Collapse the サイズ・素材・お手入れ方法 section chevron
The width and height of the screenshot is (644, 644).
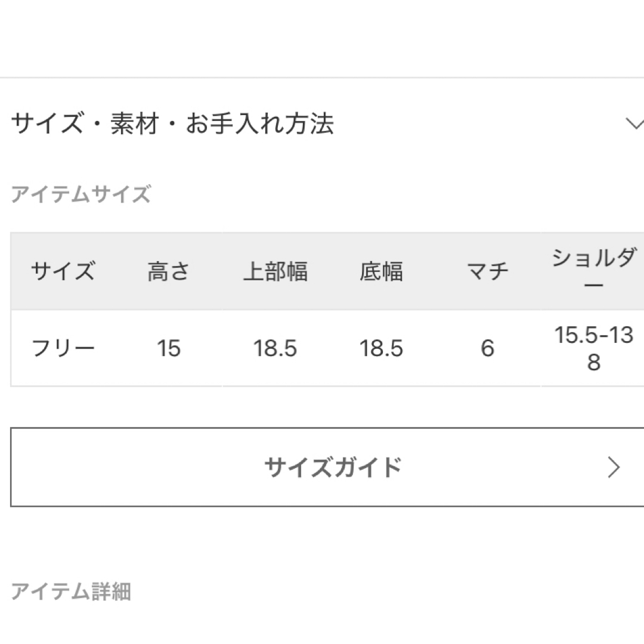click(x=634, y=123)
